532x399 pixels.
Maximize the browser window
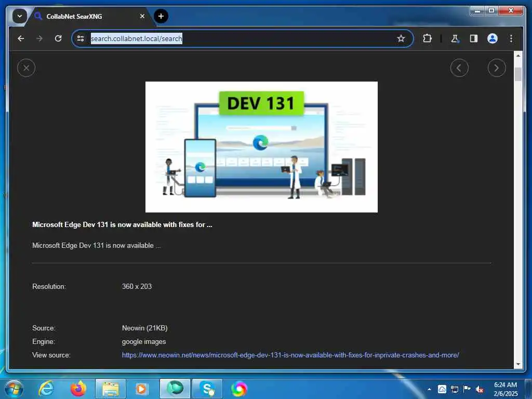click(x=491, y=11)
